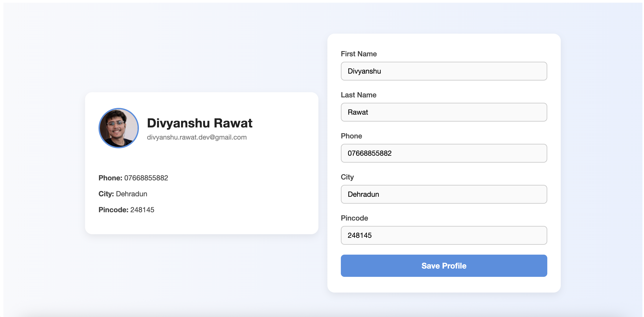Click the First Name label
This screenshot has width=644, height=317.
(359, 54)
